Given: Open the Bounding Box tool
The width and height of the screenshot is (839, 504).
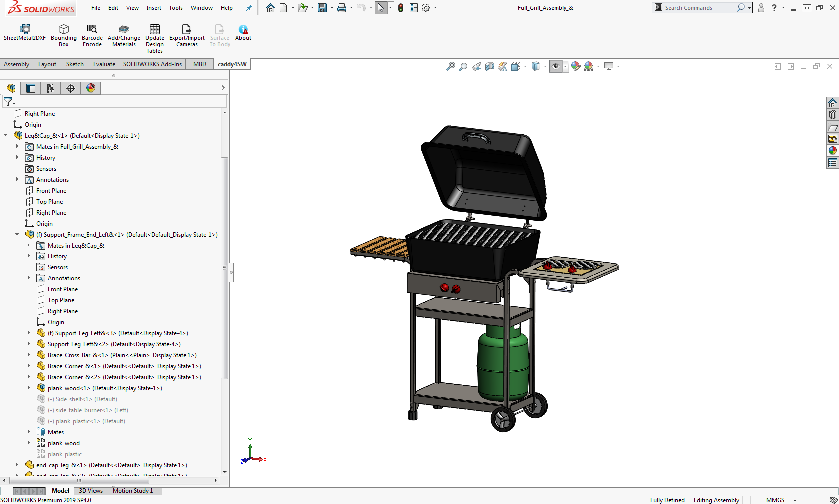Looking at the screenshot, I should 64,29.
